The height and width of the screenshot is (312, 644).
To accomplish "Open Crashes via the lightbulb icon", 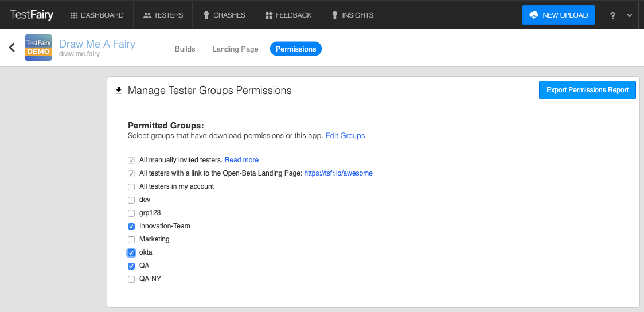I will click(206, 15).
